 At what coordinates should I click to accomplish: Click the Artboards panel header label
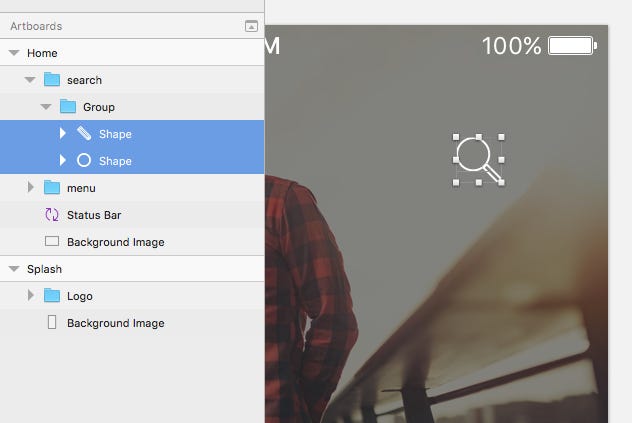36,26
